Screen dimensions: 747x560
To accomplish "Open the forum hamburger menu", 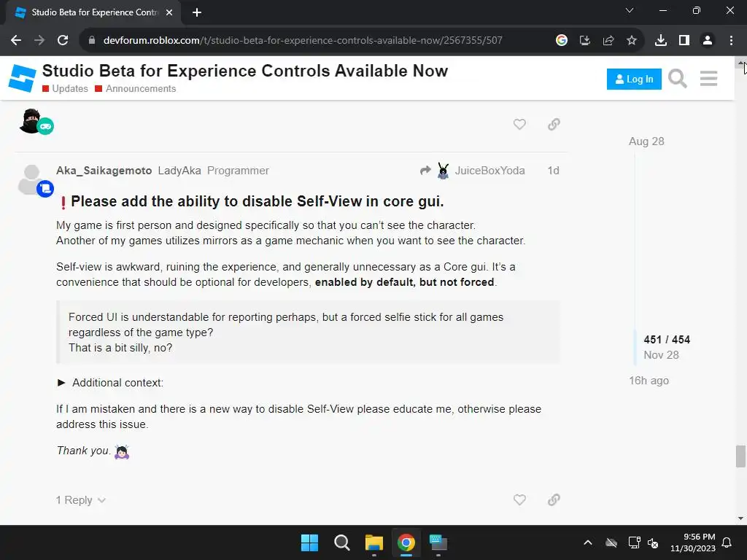I will coord(709,79).
